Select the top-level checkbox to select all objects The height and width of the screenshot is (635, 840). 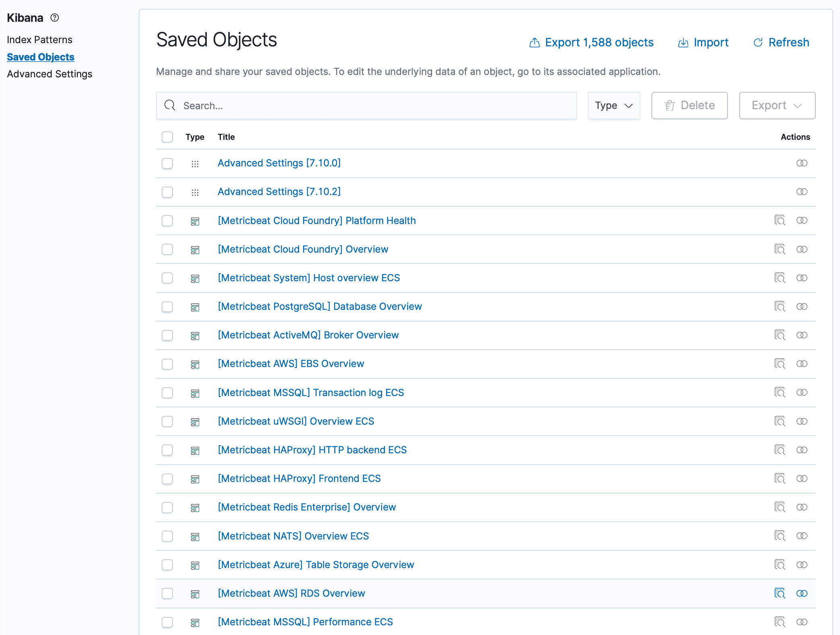167,137
